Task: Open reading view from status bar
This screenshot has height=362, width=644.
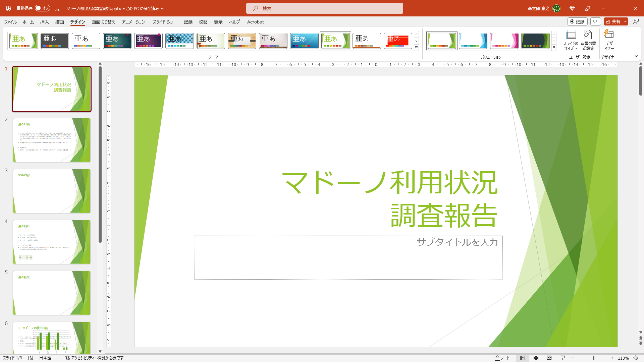Action: click(549, 358)
